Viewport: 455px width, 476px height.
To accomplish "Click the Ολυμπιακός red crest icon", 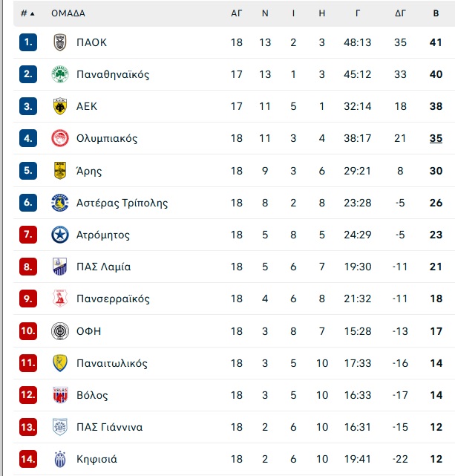I will coord(60,138).
